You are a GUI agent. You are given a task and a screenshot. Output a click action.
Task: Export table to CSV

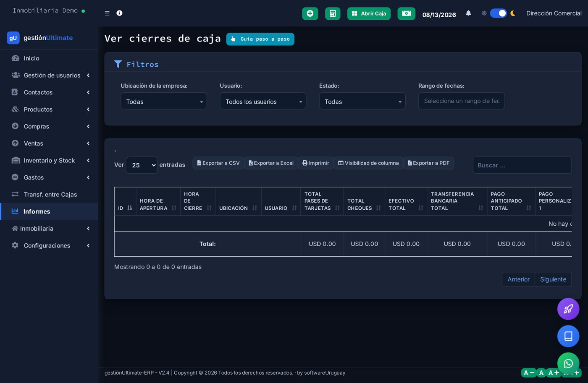coord(218,163)
